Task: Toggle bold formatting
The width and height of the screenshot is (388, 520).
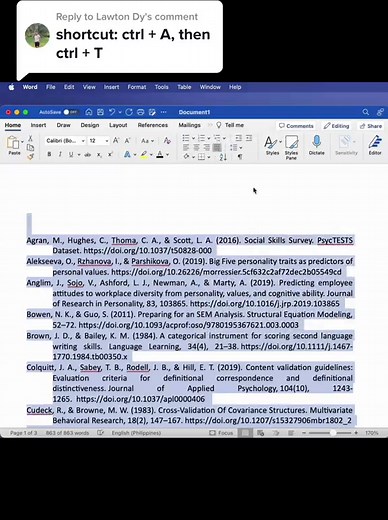Action: coord(49,154)
